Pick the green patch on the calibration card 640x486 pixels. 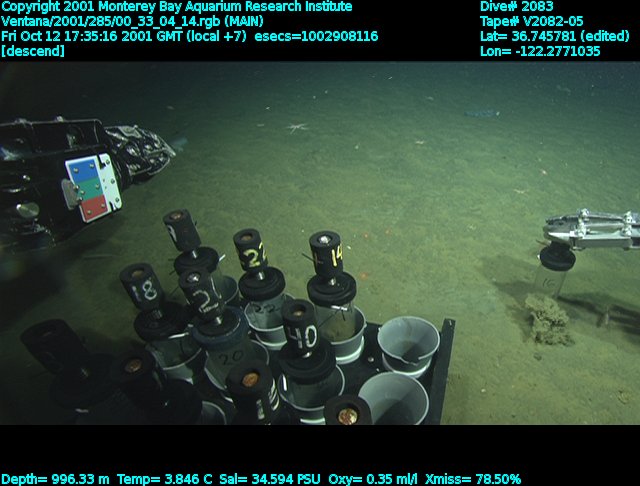(91, 188)
